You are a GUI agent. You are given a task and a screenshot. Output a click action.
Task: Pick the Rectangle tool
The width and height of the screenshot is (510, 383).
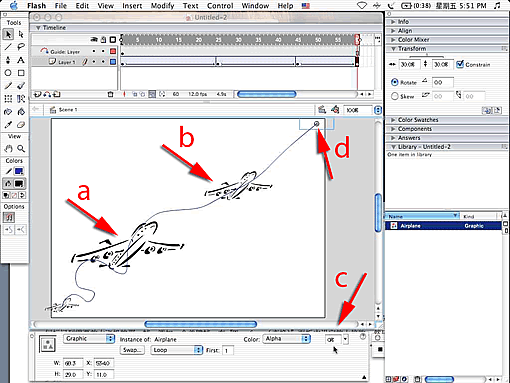(x=21, y=73)
